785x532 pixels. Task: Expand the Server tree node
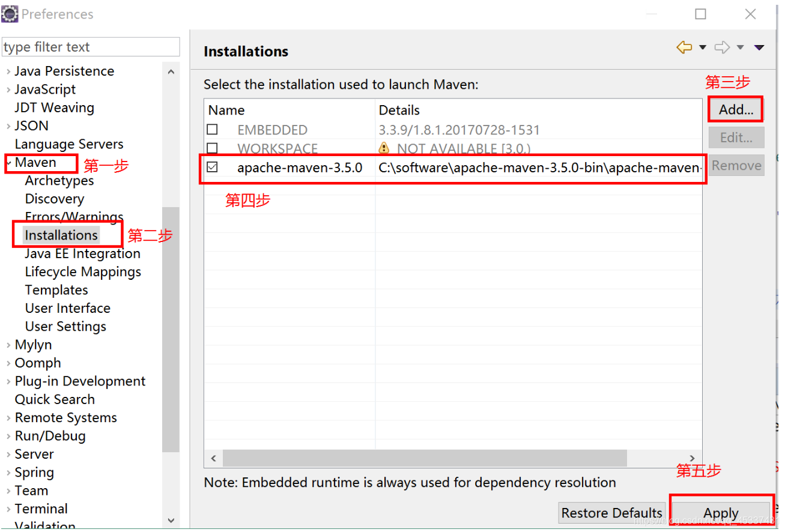click(8, 455)
